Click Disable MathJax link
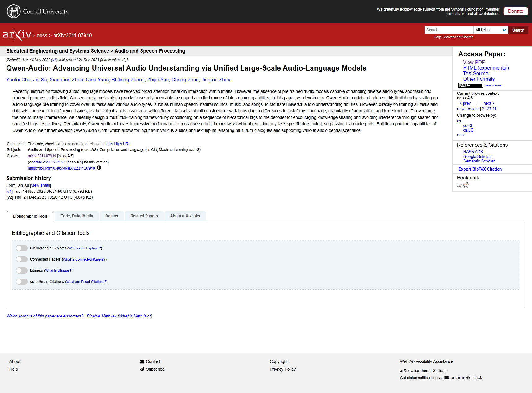The width and height of the screenshot is (532, 393). tap(102, 316)
